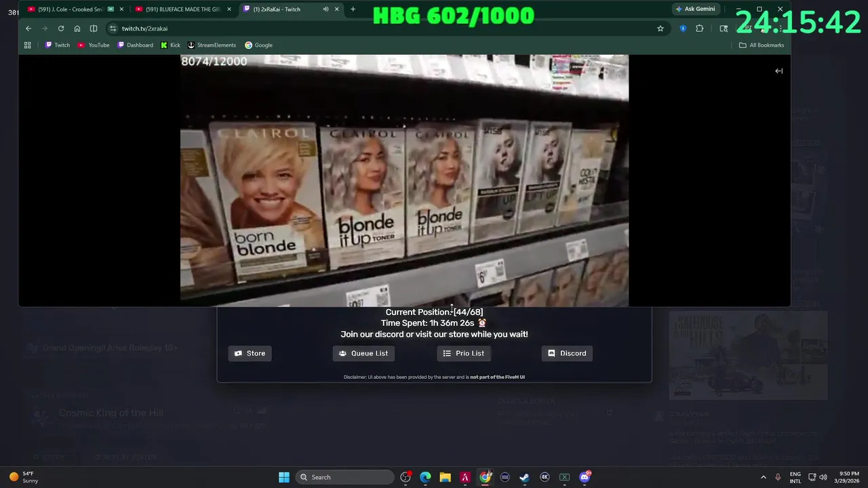
Task: Click the microphone tray icon
Action: (x=778, y=477)
